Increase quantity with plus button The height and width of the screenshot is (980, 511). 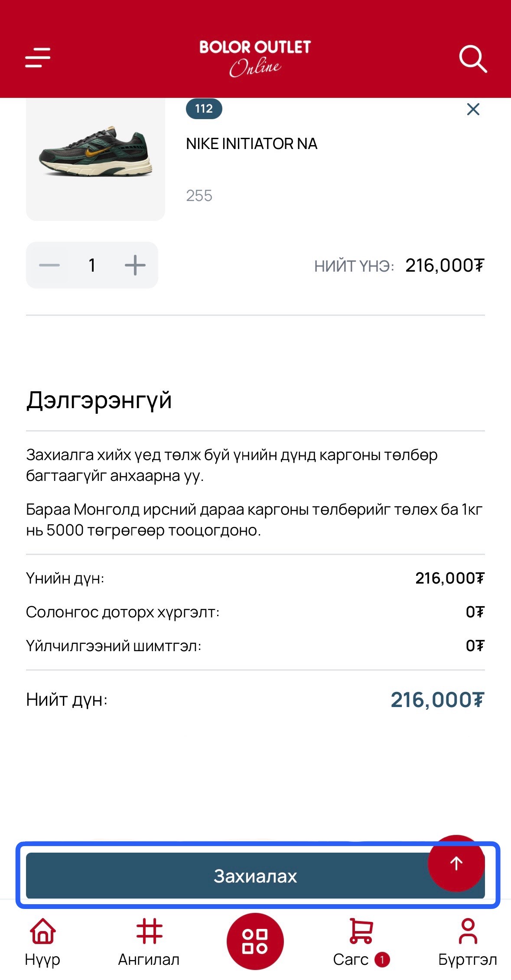[135, 265]
